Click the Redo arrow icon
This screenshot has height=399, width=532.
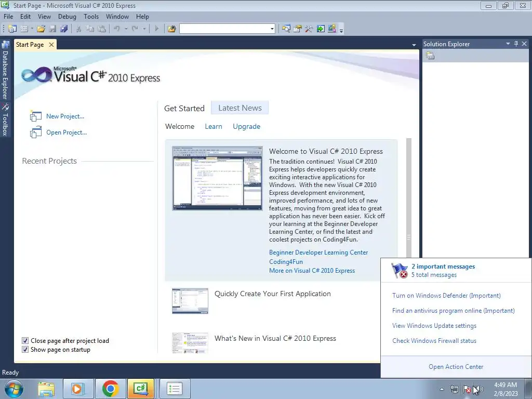coord(135,29)
